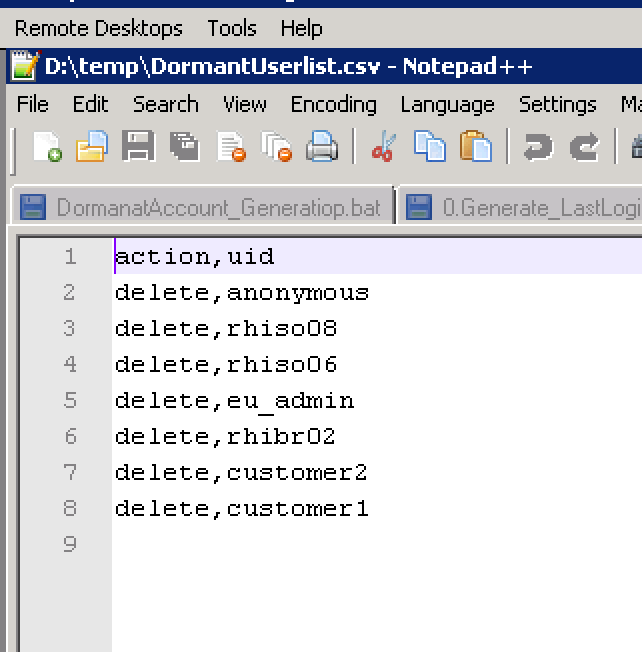Viewport: 642px width, 652px height.
Task: Print the document using printer icon
Action: coord(322,146)
